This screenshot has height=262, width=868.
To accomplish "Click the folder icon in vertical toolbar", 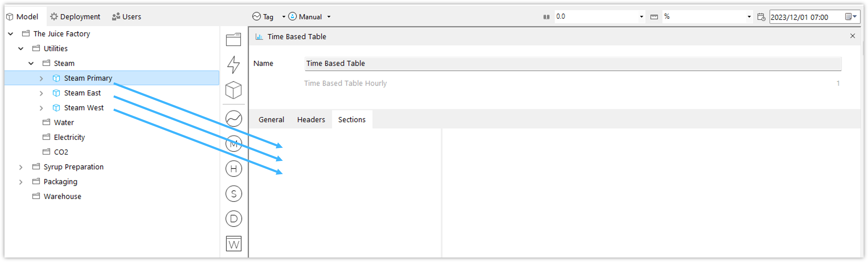I will pyautogui.click(x=233, y=39).
